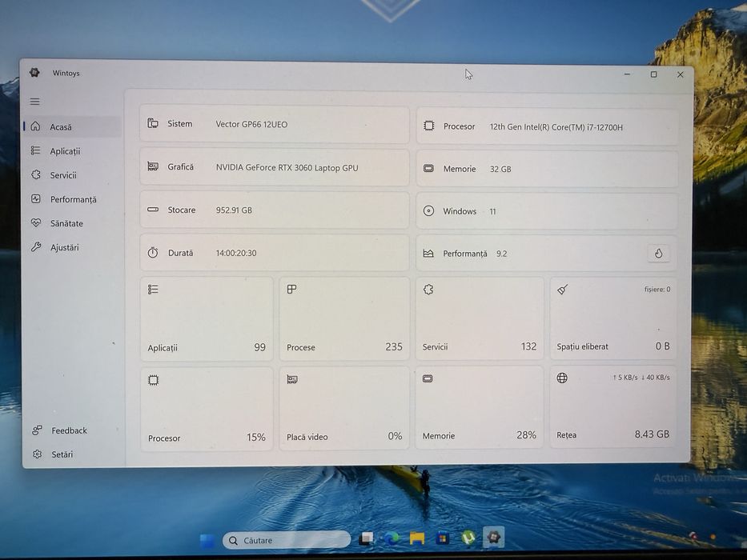Click the broom icon in cleanup tile

(x=563, y=289)
